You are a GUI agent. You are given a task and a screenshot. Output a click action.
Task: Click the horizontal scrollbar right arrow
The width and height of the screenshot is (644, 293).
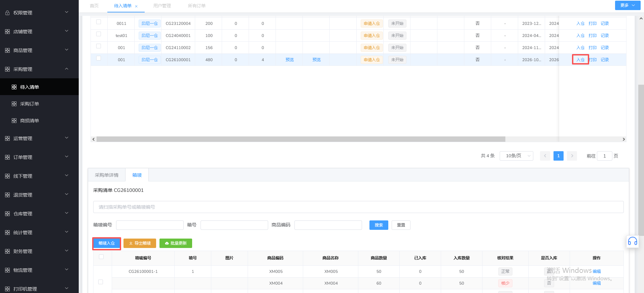[623, 139]
